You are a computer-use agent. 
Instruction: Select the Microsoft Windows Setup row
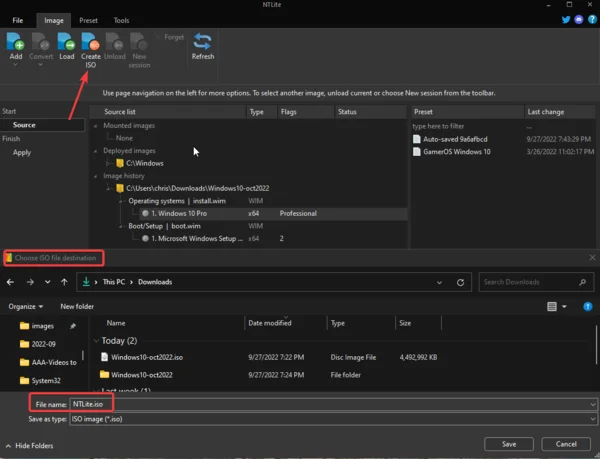(x=192, y=239)
